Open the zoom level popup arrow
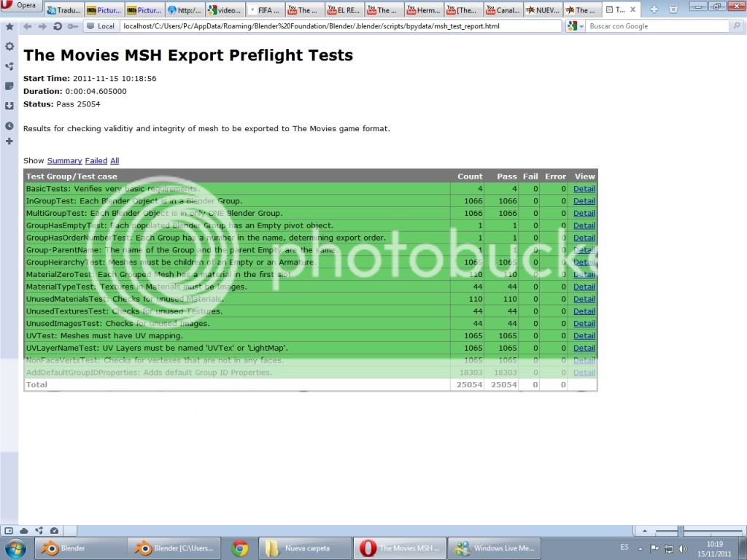The image size is (747, 560). (x=645, y=531)
